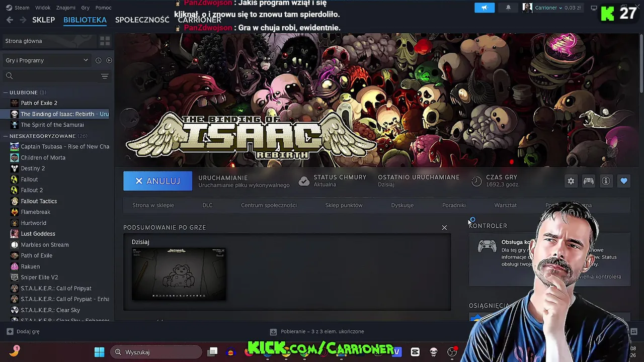Image resolution: width=644 pixels, height=362 pixels.
Task: Open today's Isaac screenshot thumbnail
Action: click(x=179, y=274)
